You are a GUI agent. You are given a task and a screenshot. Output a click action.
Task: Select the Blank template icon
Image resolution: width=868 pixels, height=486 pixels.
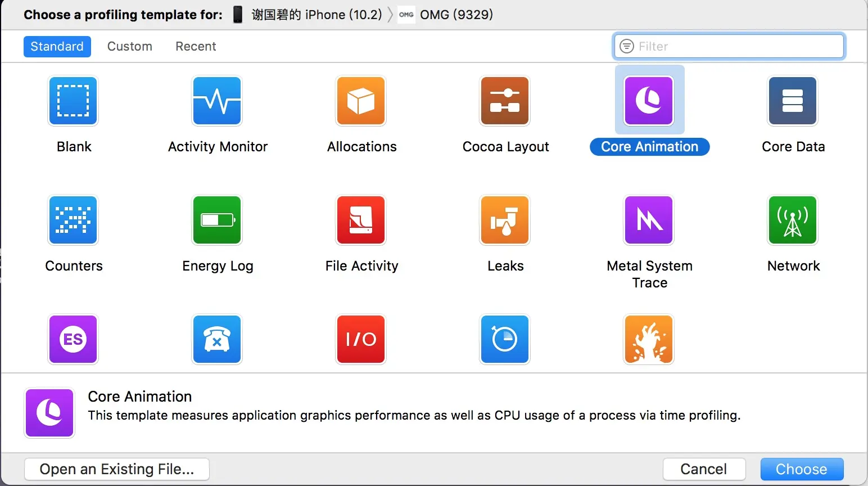pos(73,101)
